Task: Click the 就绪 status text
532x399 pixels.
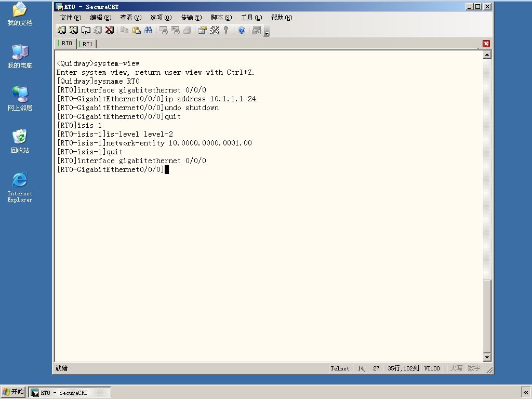Action: click(61, 368)
